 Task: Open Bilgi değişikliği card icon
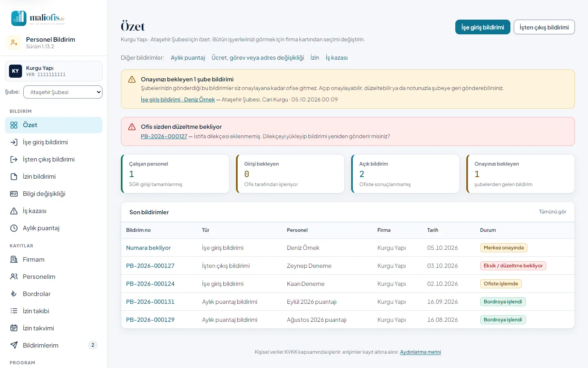[14, 194]
